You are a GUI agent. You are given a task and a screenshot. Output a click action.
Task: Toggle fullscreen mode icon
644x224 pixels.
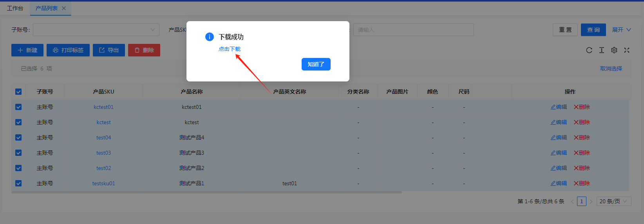click(x=627, y=50)
